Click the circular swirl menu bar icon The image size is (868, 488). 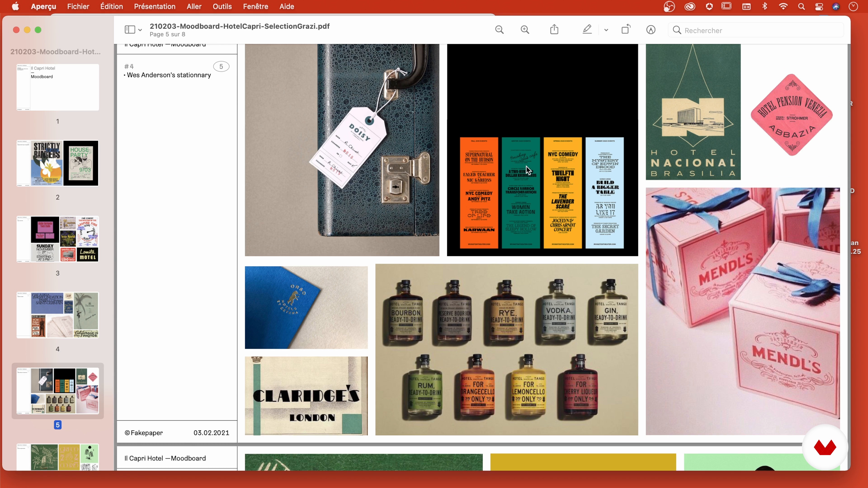[x=669, y=6]
